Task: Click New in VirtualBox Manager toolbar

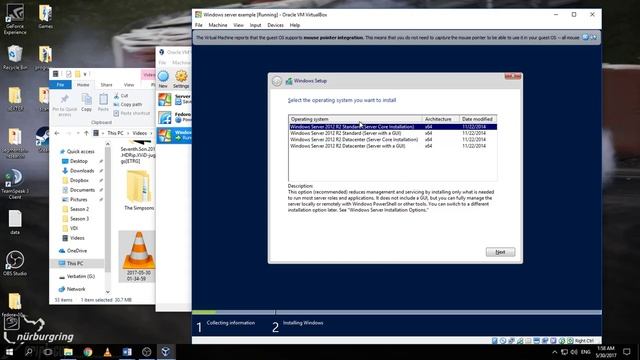Action: (x=163, y=79)
